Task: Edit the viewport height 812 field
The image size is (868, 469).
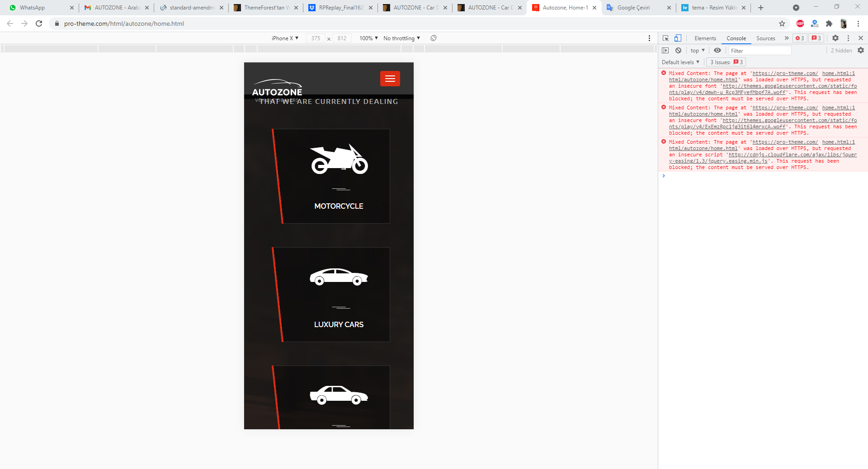Action: (x=342, y=38)
